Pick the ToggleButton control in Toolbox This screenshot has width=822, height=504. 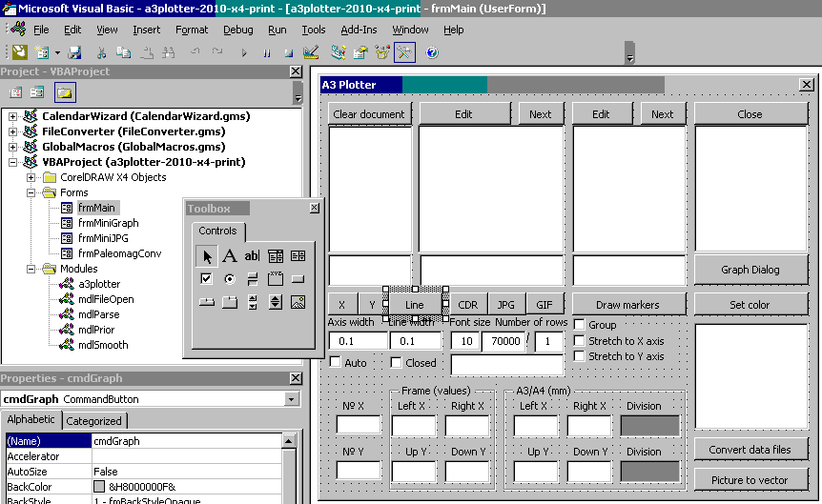click(x=252, y=279)
